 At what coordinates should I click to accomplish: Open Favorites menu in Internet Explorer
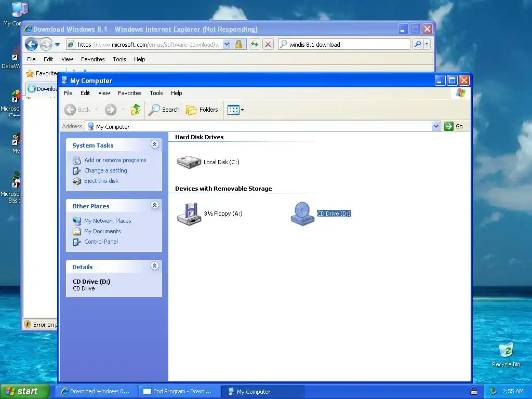coord(92,59)
